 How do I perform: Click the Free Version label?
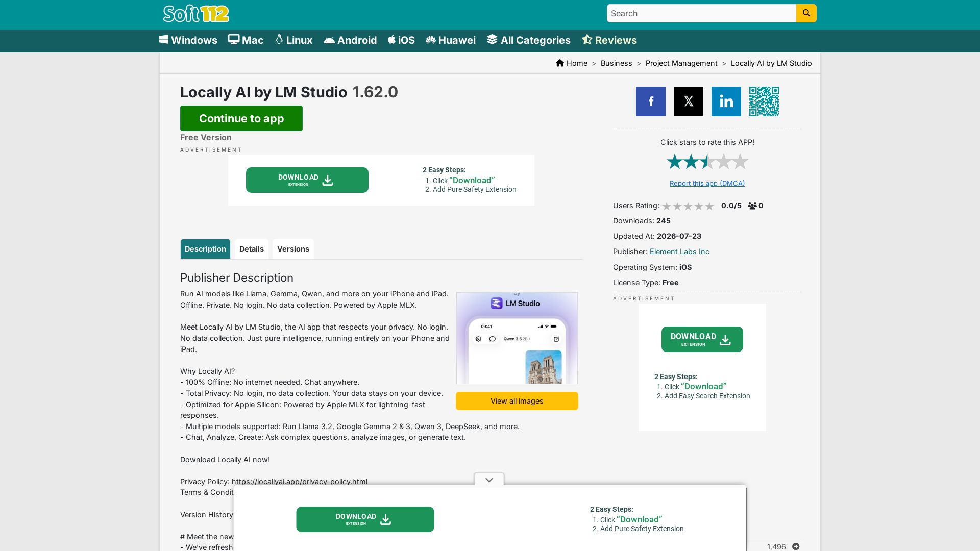coord(206,138)
